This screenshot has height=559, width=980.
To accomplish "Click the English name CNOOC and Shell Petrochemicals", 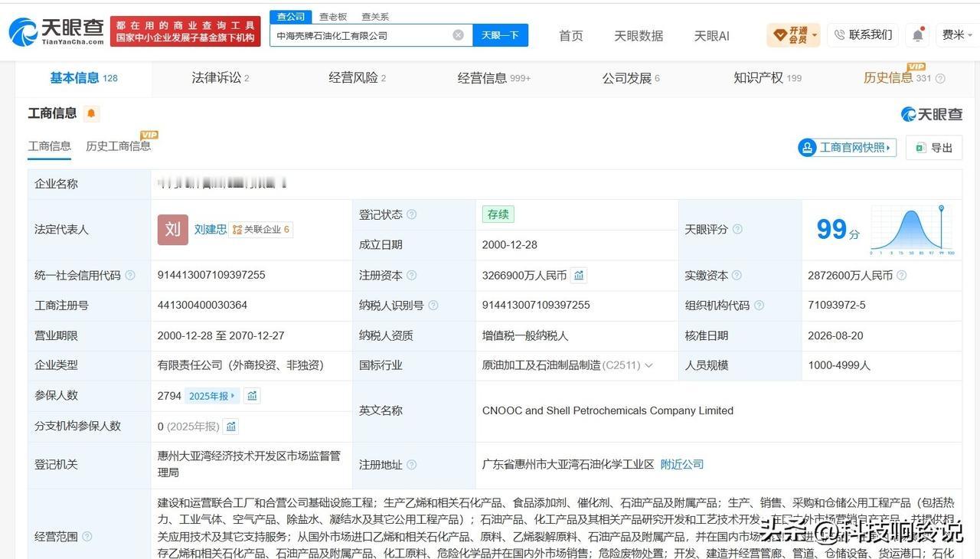I will point(608,411).
